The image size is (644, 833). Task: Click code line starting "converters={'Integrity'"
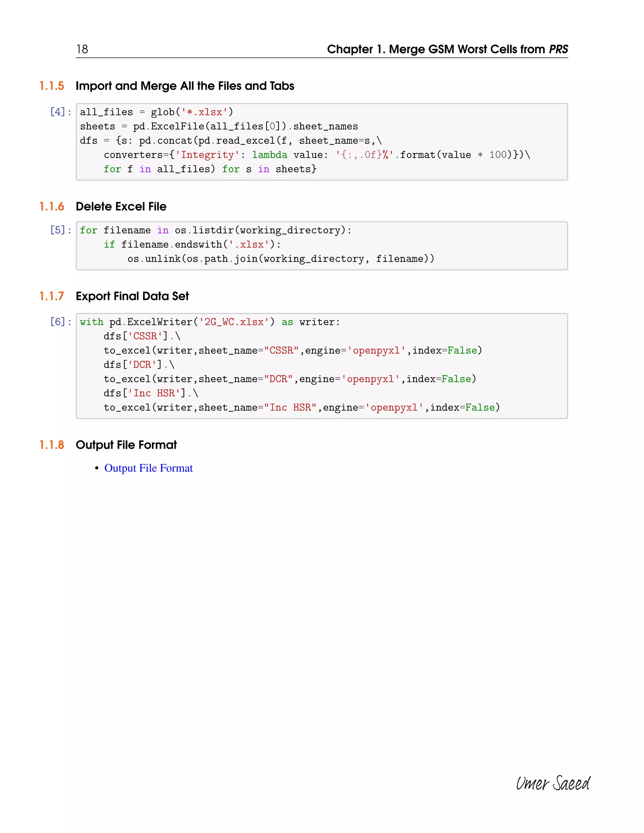click(x=317, y=155)
